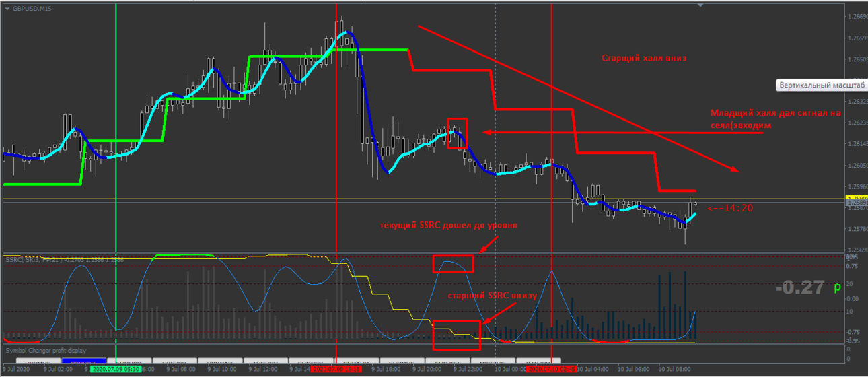Screen dimensions: 868x377
Task: Click the 0.75 level on SSRC scale
Action: coord(852,267)
